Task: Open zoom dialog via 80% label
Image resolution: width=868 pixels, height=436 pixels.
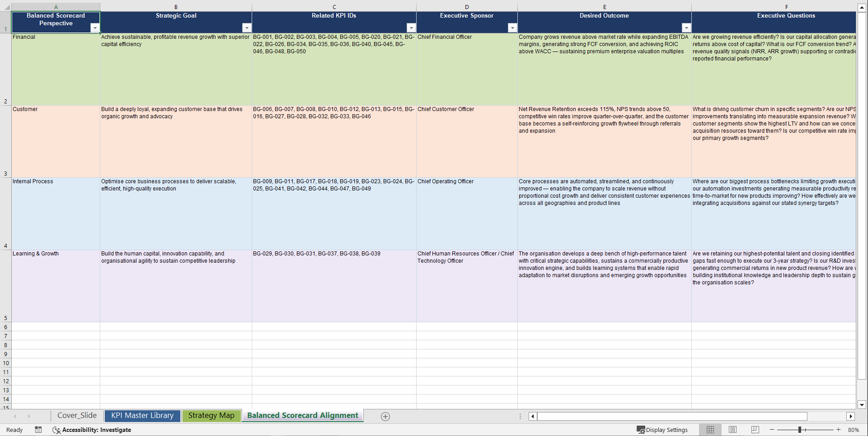Action: (x=854, y=430)
